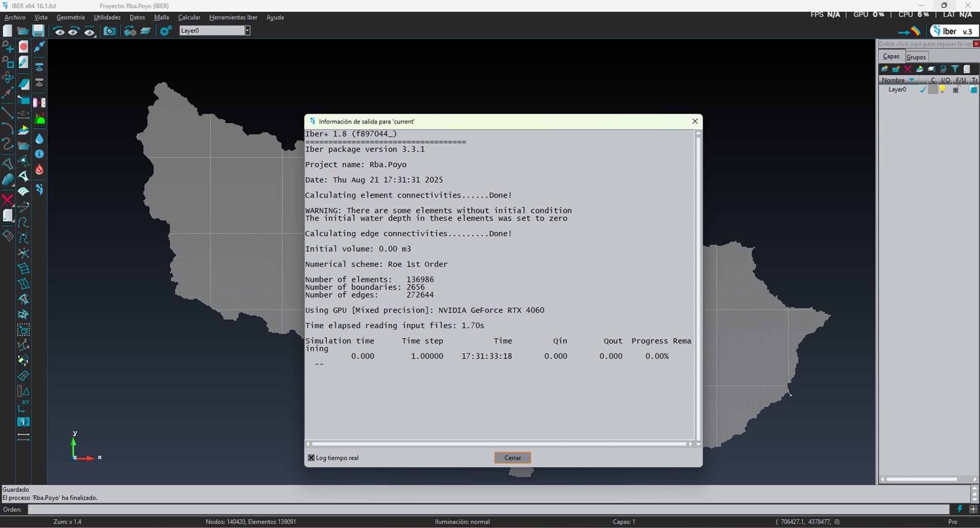The width and height of the screenshot is (980, 528).
Task: Open the Geometría menu
Action: (70, 17)
